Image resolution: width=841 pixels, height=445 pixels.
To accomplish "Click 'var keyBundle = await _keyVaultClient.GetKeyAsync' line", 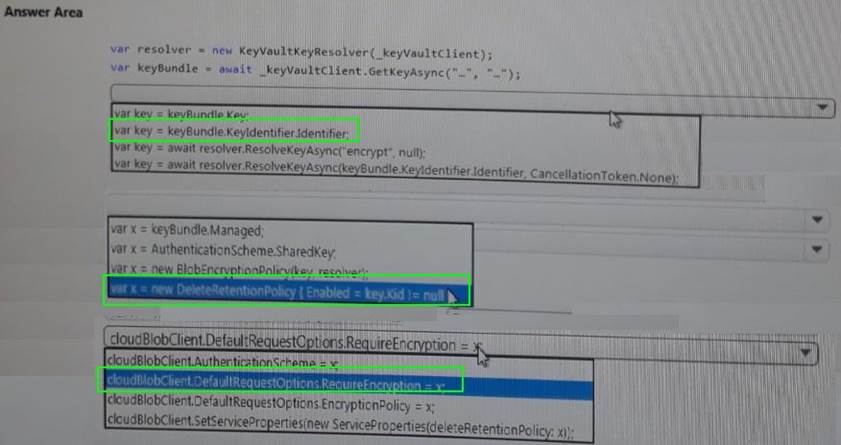I will (x=315, y=71).
